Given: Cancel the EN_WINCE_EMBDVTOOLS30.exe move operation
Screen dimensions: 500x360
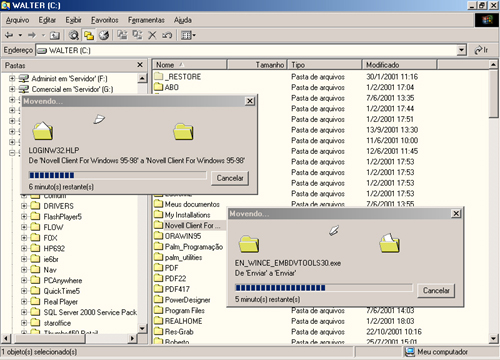Looking at the screenshot, I should click(436, 291).
